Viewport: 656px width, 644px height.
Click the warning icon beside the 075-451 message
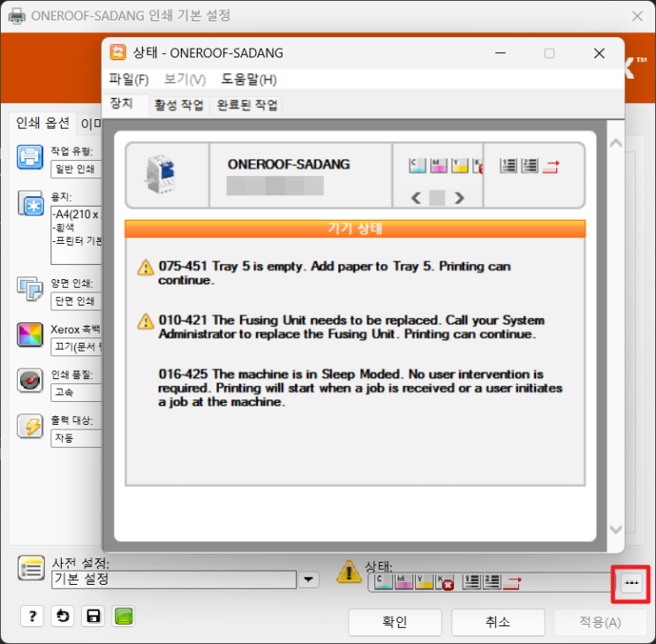[146, 267]
